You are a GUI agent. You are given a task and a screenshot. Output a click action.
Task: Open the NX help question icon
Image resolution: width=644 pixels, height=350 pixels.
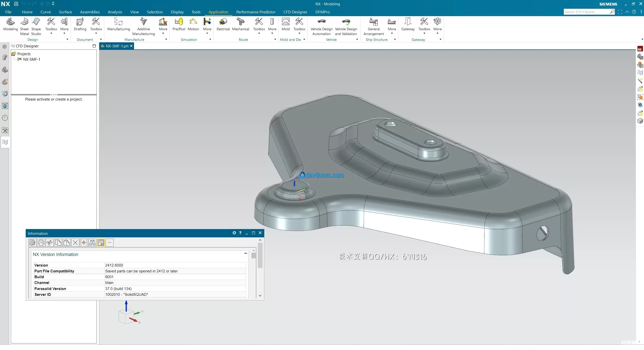(634, 12)
